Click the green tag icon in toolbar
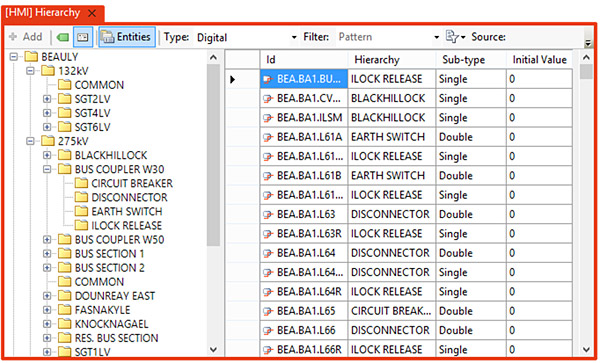Screen dimensions: 600x363 63,37
